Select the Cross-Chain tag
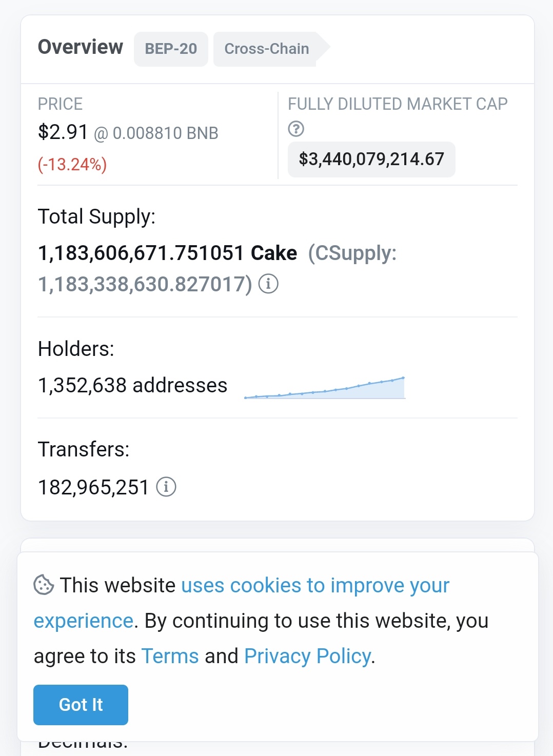The width and height of the screenshot is (553, 756). click(x=267, y=49)
